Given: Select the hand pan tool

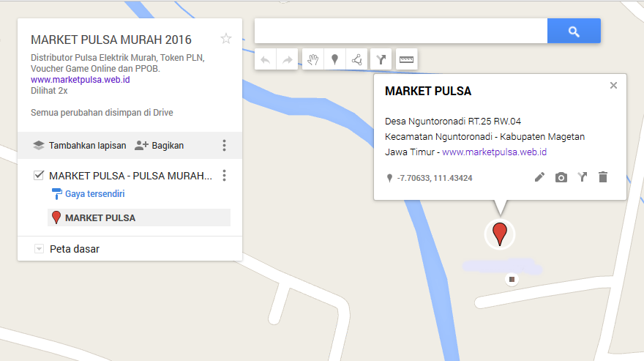Looking at the screenshot, I should 313,60.
